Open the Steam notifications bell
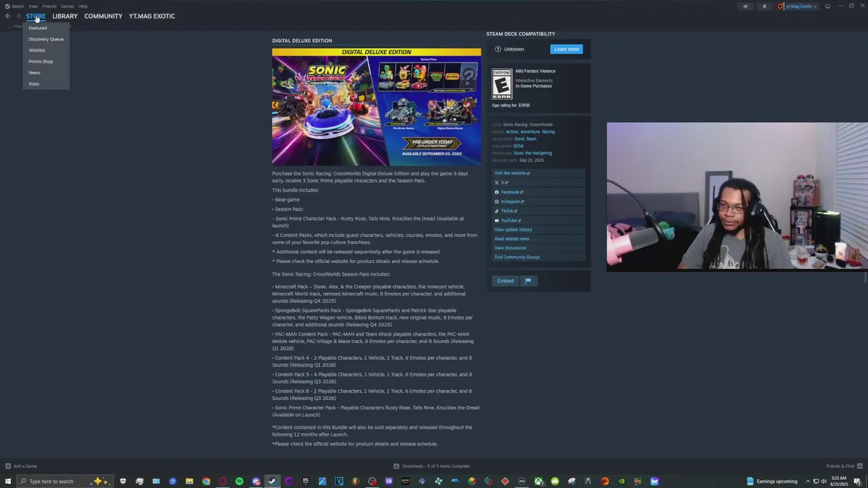The image size is (868, 488). pyautogui.click(x=764, y=6)
